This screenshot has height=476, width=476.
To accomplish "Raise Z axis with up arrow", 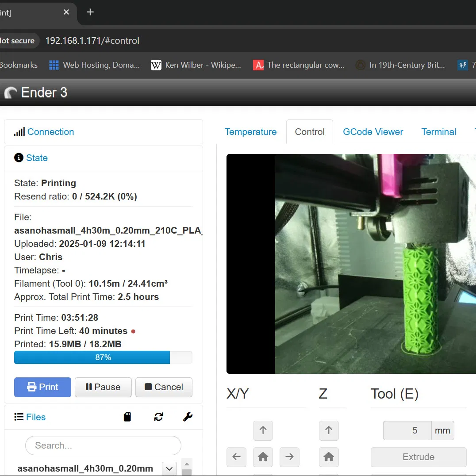I will tap(329, 430).
